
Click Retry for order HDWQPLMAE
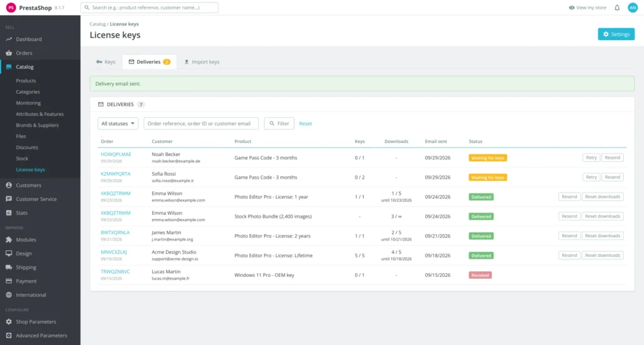591,157
